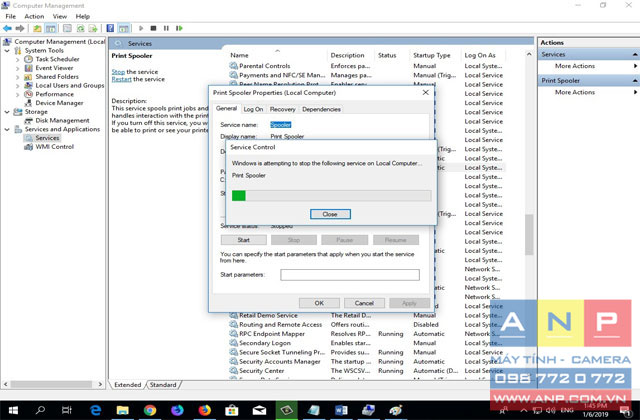
Task: Collapse the Services section in Actions pane
Action: [x=635, y=54]
